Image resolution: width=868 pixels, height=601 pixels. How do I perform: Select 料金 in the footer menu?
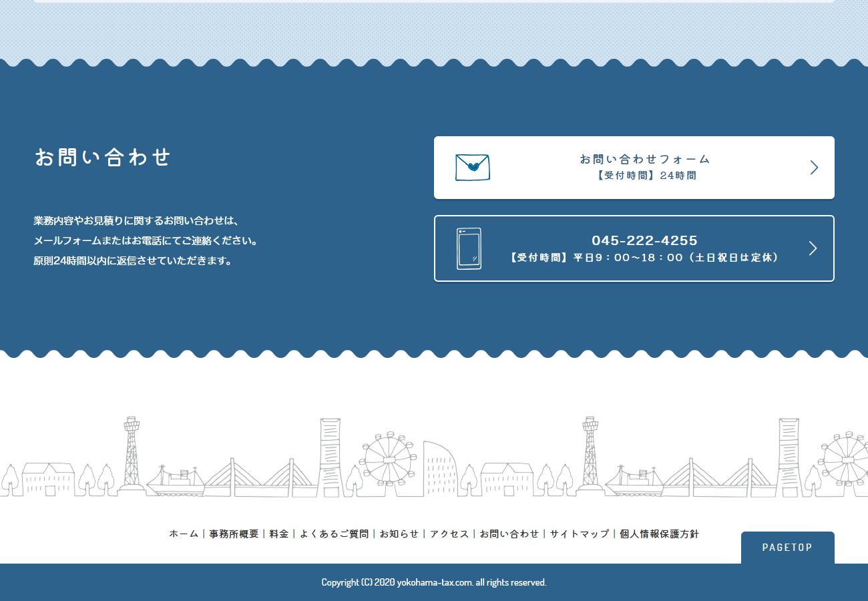coord(279,534)
